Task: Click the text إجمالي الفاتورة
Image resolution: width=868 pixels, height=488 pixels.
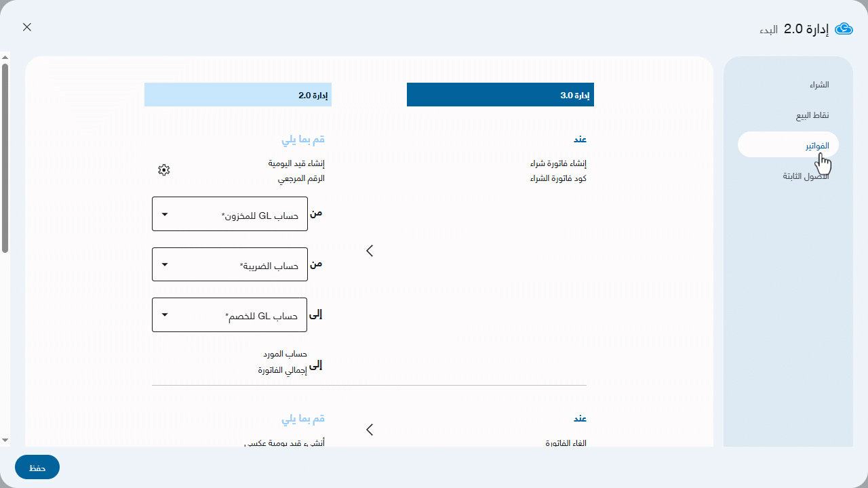Action: pyautogui.click(x=283, y=370)
